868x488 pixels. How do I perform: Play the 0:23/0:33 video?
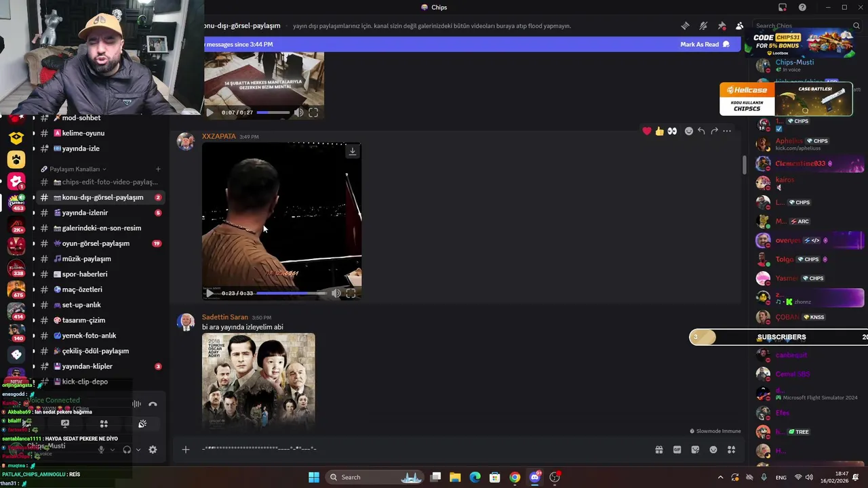click(210, 293)
